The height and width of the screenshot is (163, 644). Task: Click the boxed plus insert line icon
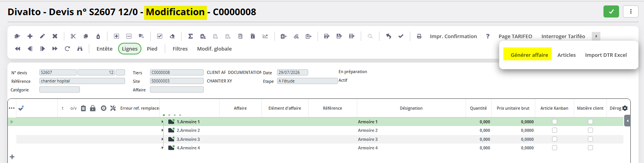[116, 36]
